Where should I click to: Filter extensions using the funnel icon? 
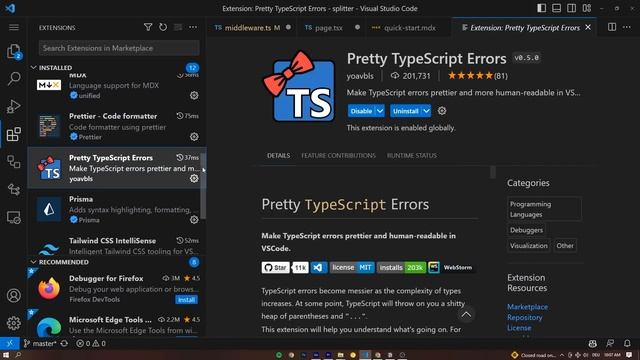(x=148, y=27)
